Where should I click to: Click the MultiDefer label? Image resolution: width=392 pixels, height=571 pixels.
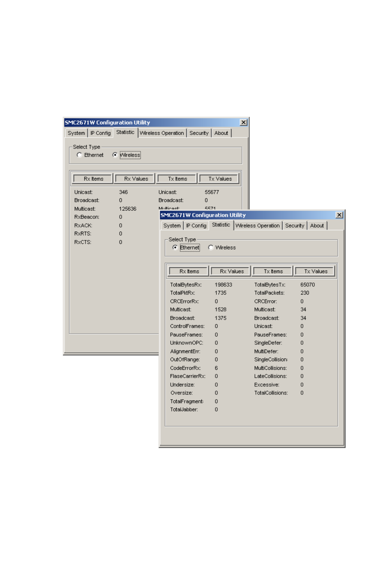(266, 352)
